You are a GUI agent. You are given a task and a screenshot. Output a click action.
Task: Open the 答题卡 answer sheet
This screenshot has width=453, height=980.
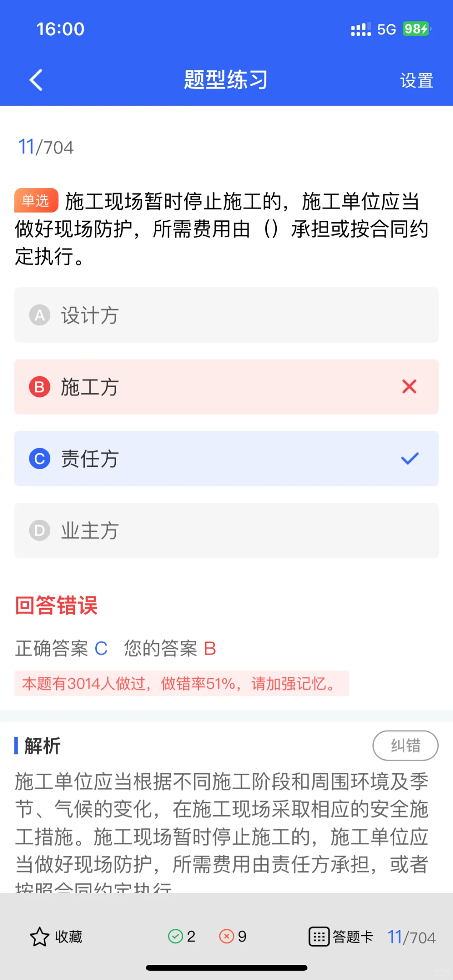(341, 936)
